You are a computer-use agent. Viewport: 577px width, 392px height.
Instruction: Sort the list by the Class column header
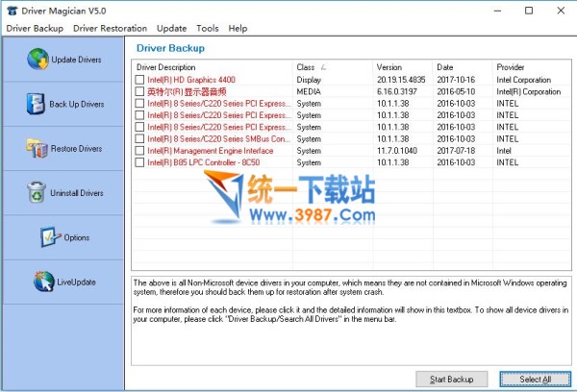(308, 67)
